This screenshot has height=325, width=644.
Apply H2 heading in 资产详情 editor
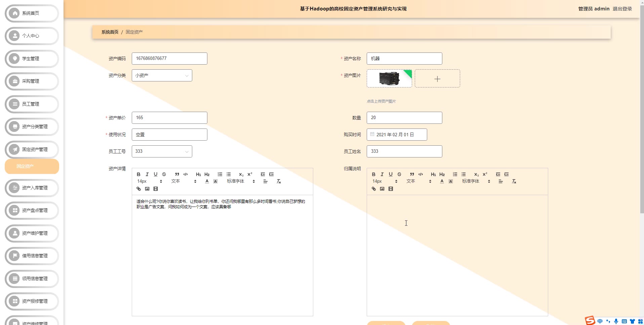[x=207, y=174]
